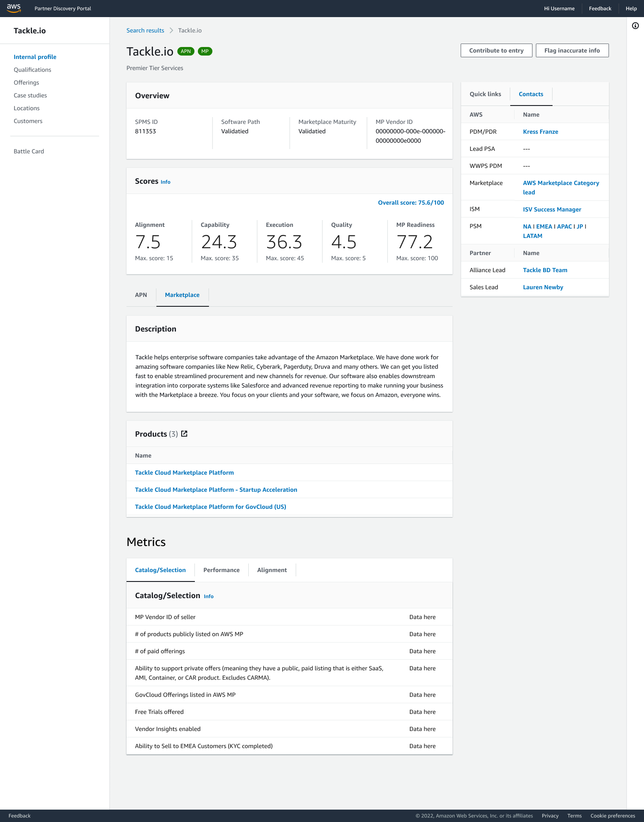Click the APN badge next to Tackle.io

[x=186, y=51]
